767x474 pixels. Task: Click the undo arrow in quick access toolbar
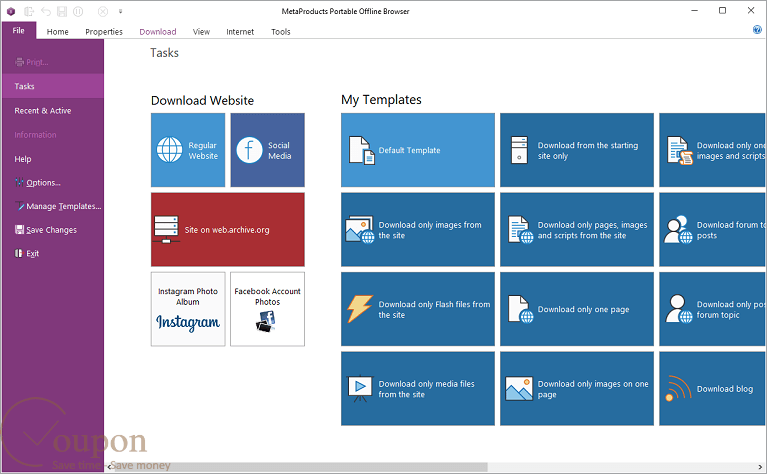click(x=45, y=11)
